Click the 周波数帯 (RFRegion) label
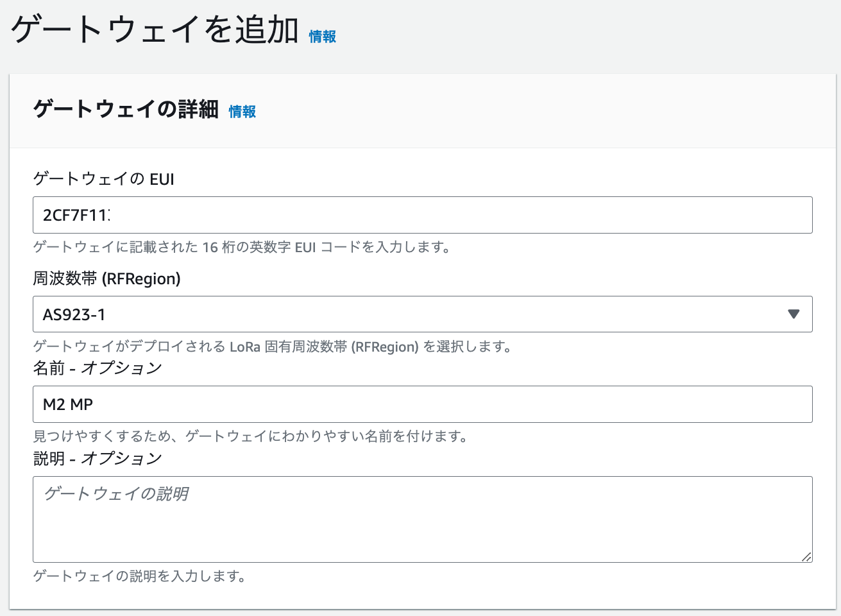 click(107, 278)
